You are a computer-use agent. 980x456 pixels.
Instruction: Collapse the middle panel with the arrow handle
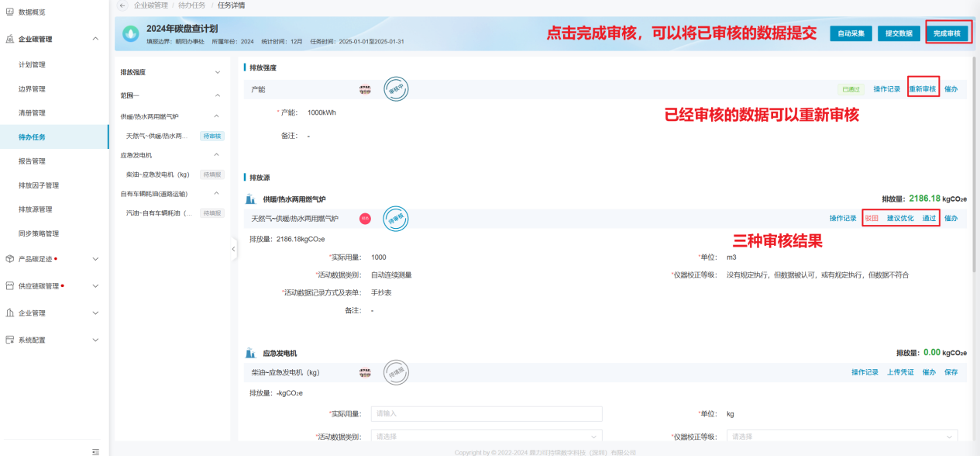234,249
